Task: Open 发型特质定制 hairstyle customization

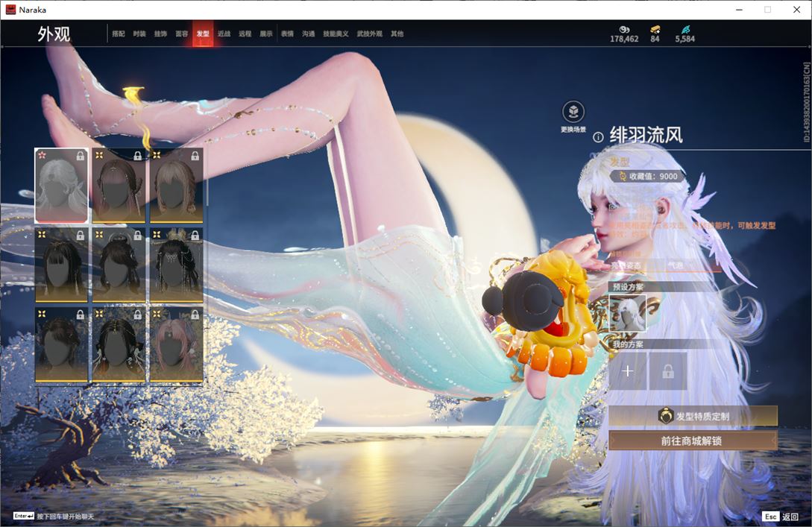Action: (693, 416)
